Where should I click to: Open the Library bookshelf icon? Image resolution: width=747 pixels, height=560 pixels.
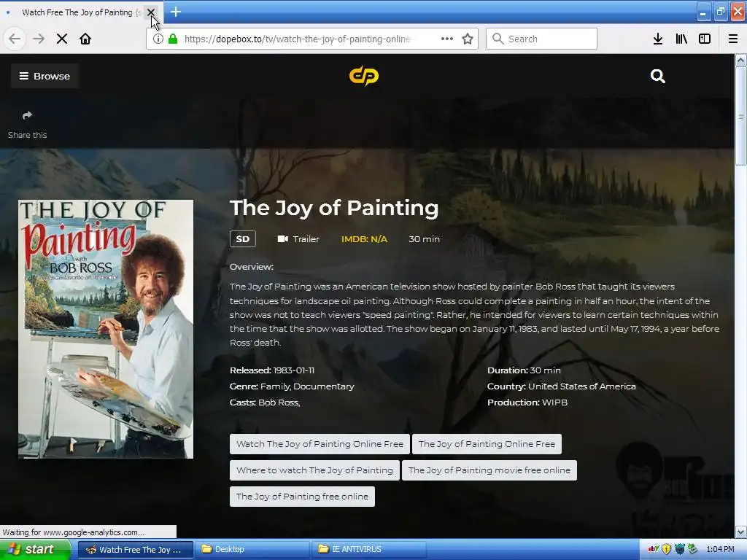(681, 39)
